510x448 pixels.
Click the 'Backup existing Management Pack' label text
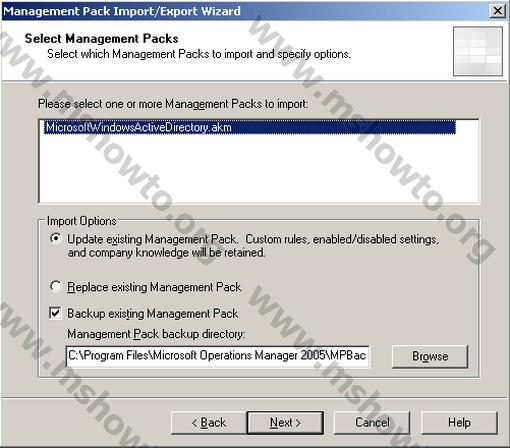[x=153, y=314]
